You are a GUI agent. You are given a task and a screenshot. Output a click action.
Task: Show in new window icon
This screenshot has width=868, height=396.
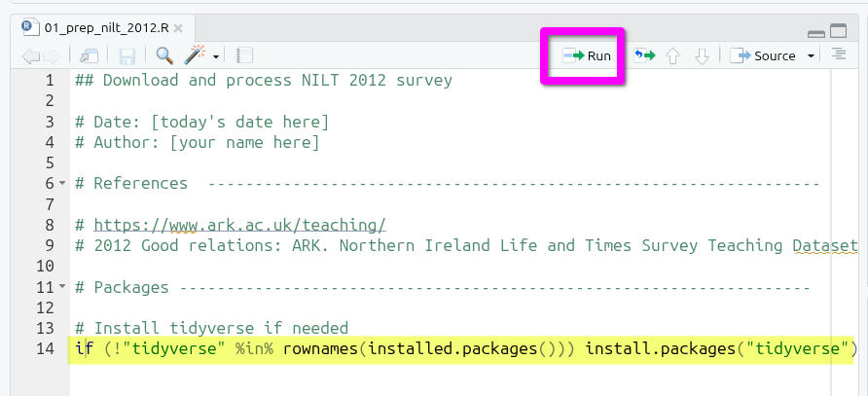point(89,55)
